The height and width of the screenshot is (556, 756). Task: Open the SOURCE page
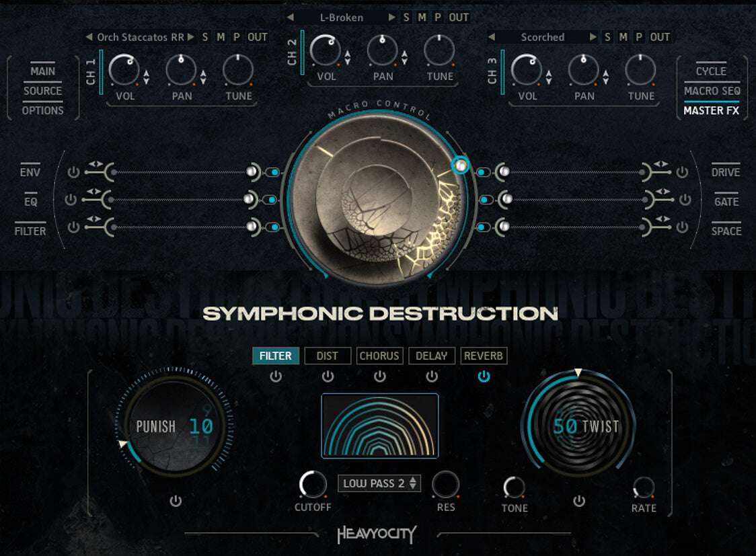coord(43,91)
